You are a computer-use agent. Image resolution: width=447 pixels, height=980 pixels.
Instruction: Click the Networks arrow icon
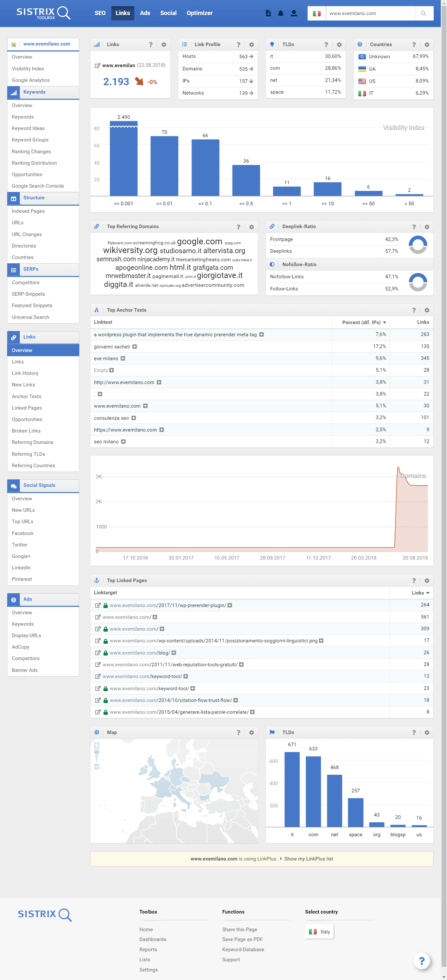pos(251,93)
